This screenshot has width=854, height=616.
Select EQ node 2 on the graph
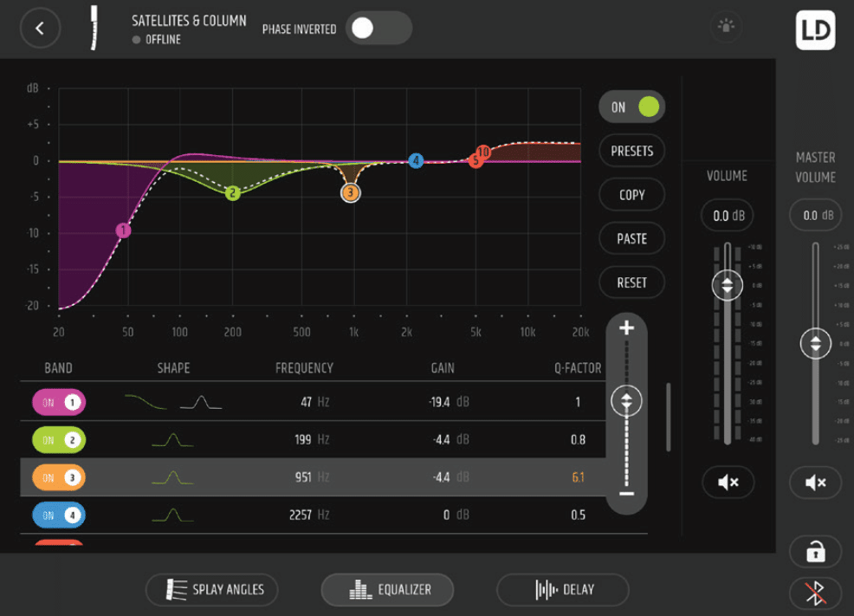tap(232, 193)
